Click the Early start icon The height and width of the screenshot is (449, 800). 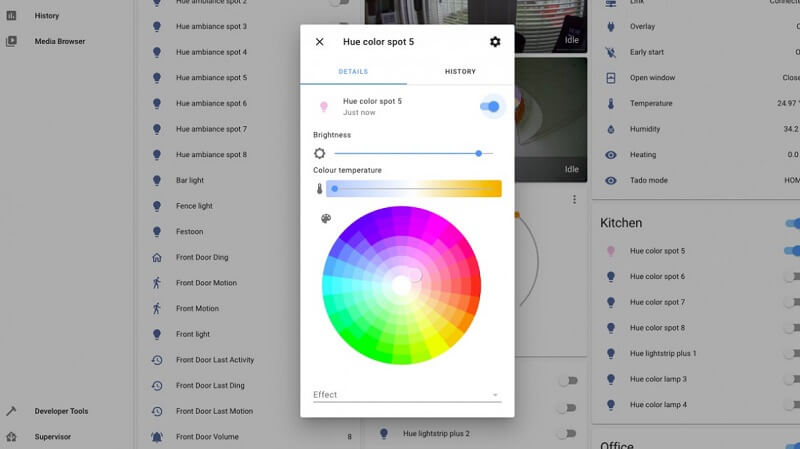611,52
